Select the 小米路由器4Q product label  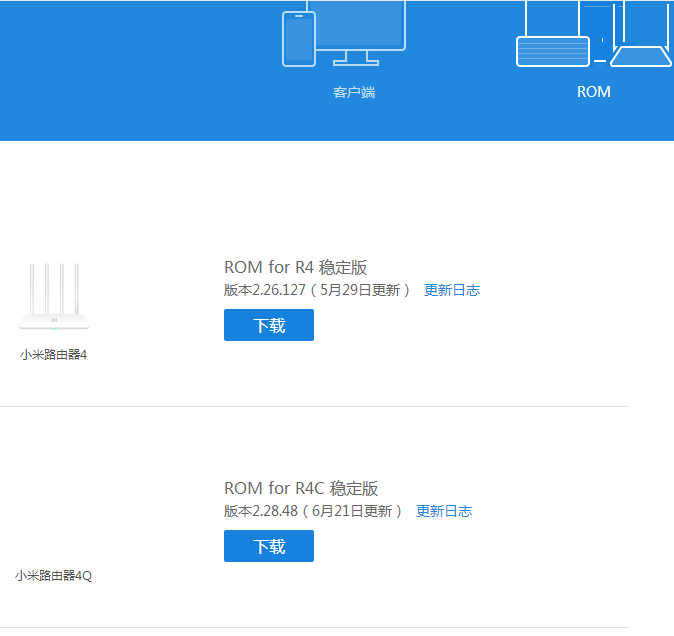53,575
